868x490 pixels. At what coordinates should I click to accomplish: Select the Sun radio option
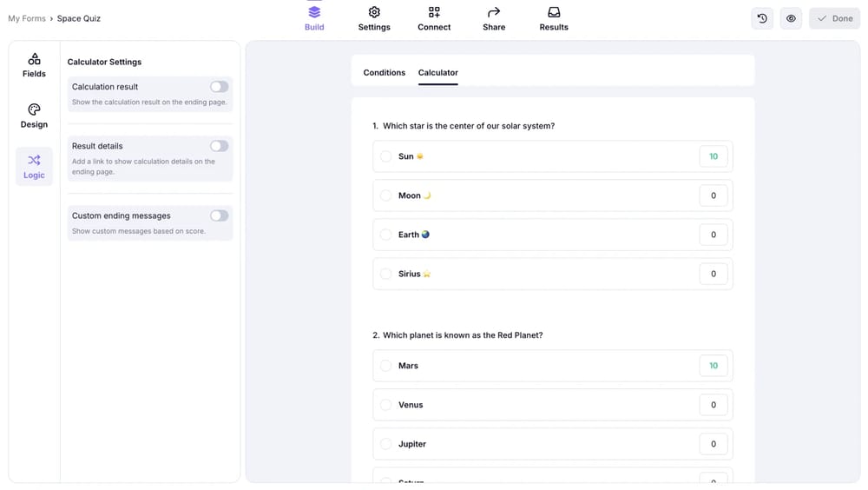386,156
